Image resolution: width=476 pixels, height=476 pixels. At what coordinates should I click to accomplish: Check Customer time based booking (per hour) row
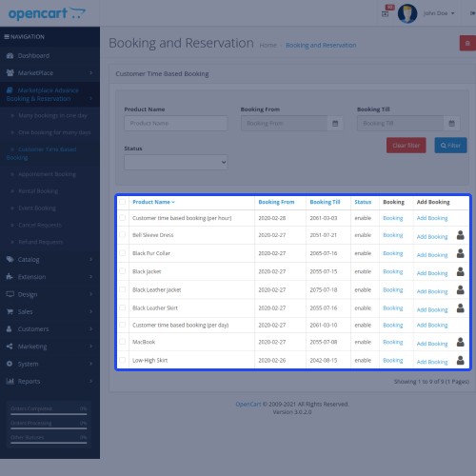[123, 218]
